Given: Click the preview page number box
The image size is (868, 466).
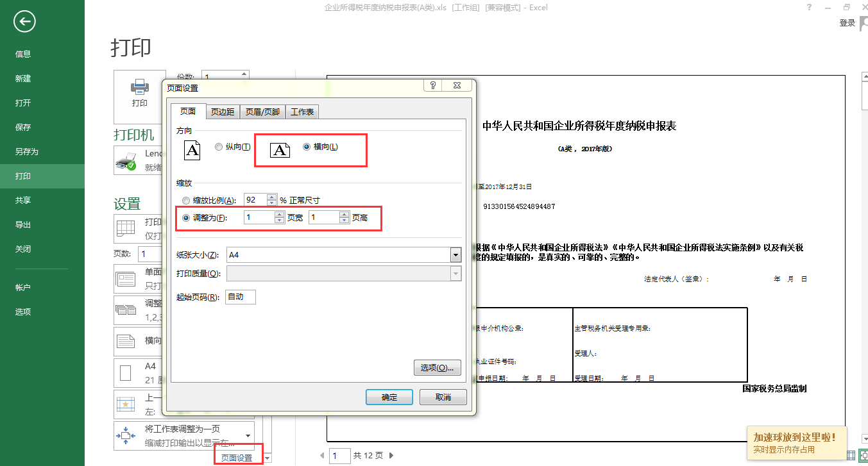Looking at the screenshot, I should (x=340, y=456).
